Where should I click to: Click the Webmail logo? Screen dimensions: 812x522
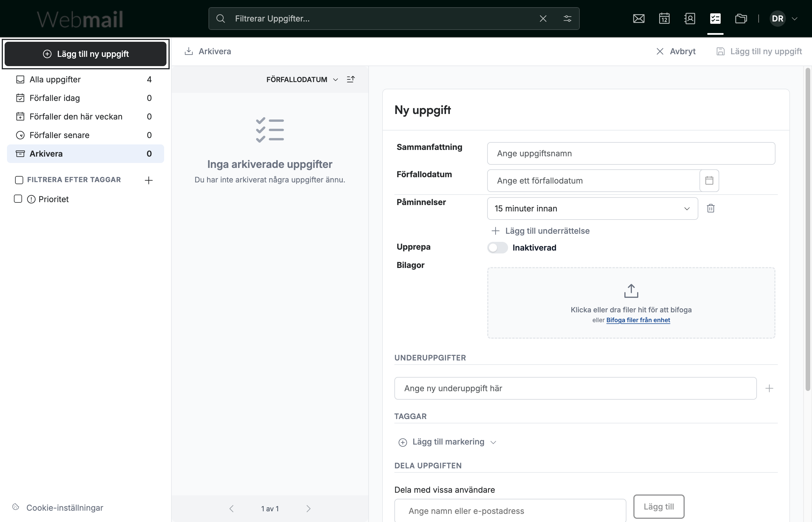tap(80, 19)
